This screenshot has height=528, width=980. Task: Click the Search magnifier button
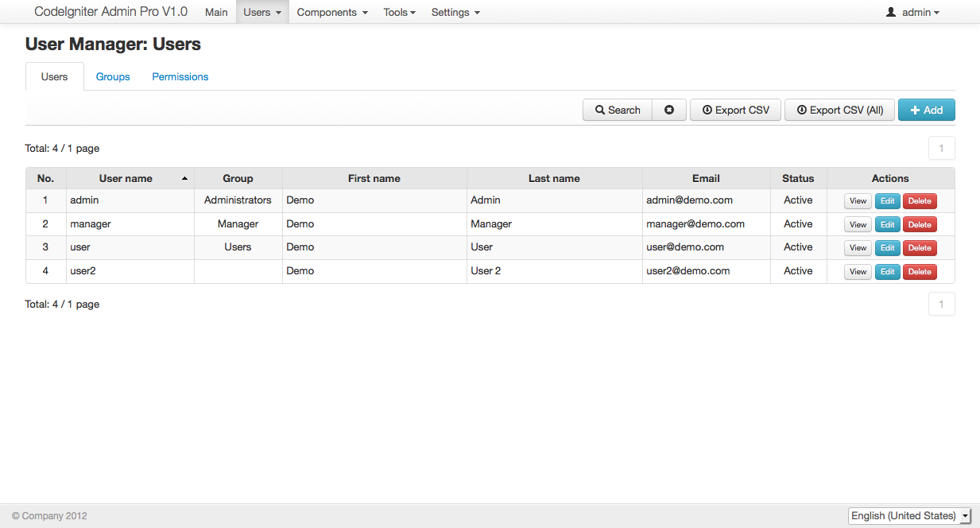[618, 110]
